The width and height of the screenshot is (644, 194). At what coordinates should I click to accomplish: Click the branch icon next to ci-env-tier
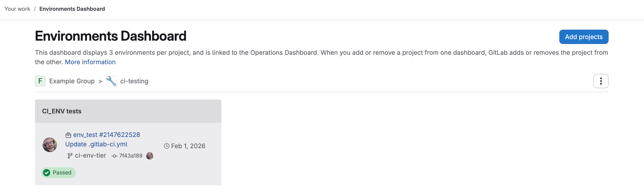tap(70, 156)
